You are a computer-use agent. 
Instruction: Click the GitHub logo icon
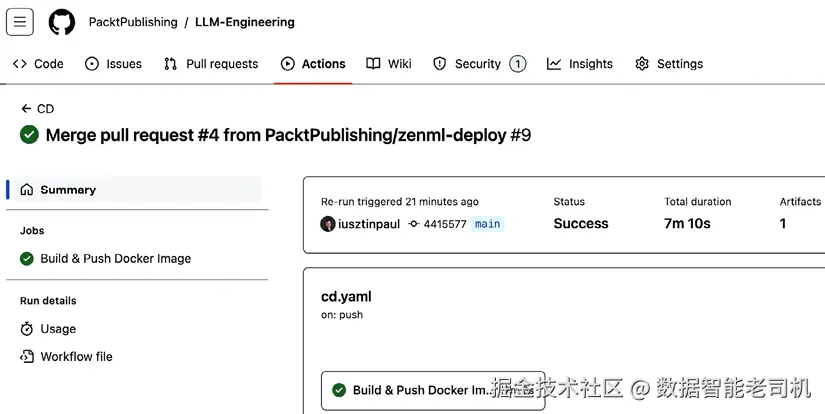(x=62, y=22)
